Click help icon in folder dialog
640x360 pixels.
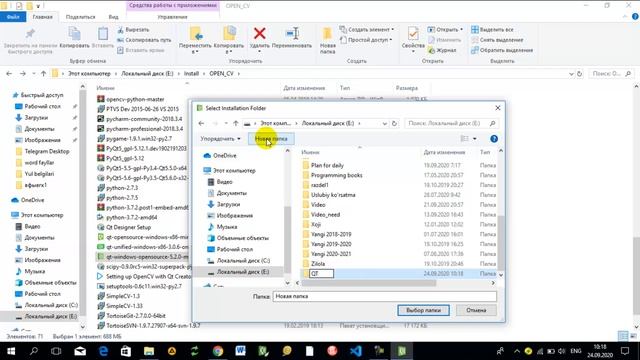pyautogui.click(x=494, y=139)
